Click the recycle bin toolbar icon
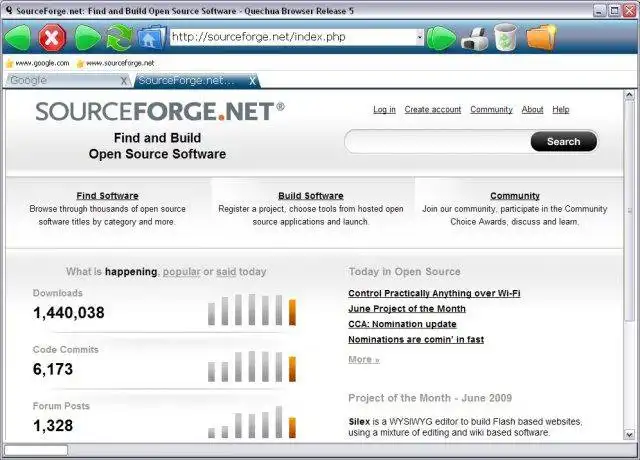Image resolution: width=640 pixels, height=460 pixels. pyautogui.click(x=506, y=37)
